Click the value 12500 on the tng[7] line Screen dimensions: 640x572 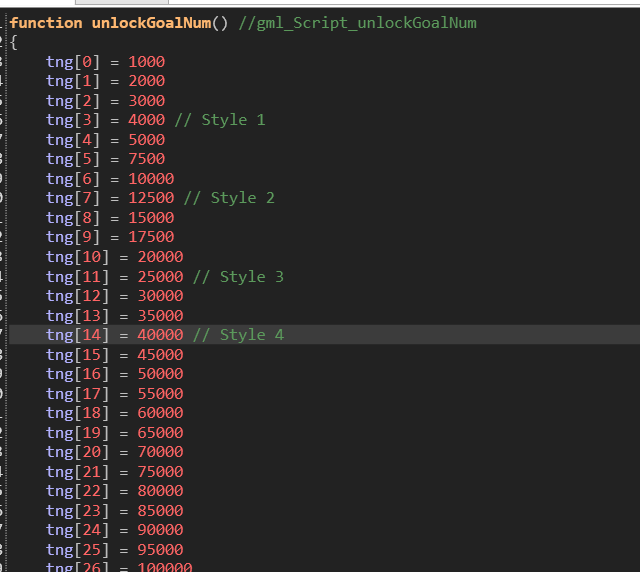(151, 198)
